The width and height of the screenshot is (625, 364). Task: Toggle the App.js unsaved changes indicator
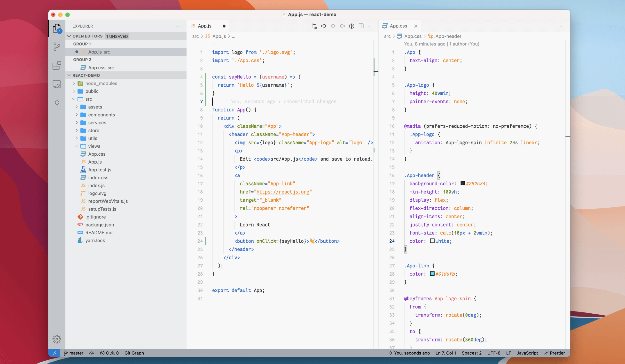[224, 26]
